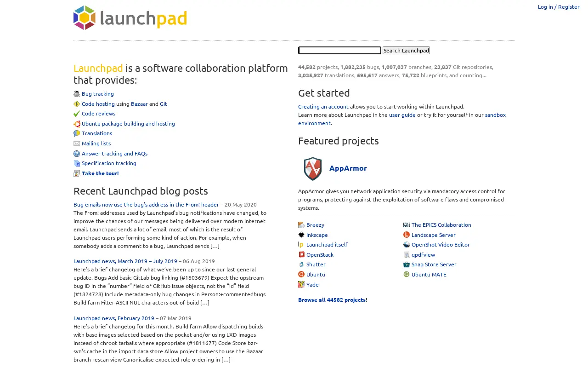Open the Launchpad itself project link
This screenshot has height=368, width=588.
click(327, 245)
